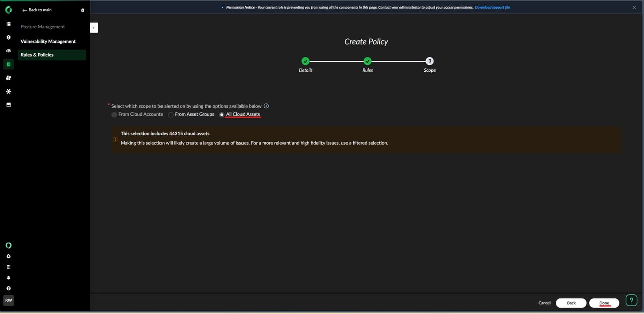Click the Download support file link

coord(492,7)
